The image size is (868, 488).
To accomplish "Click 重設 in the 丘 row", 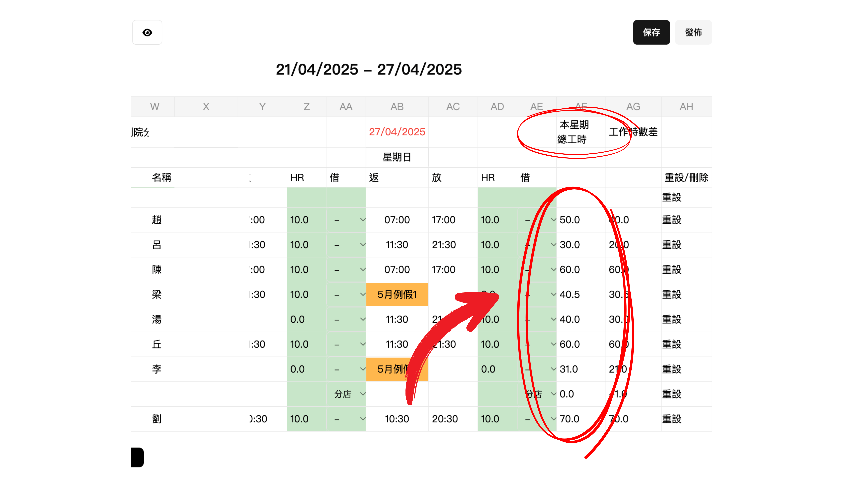I will [x=672, y=344].
